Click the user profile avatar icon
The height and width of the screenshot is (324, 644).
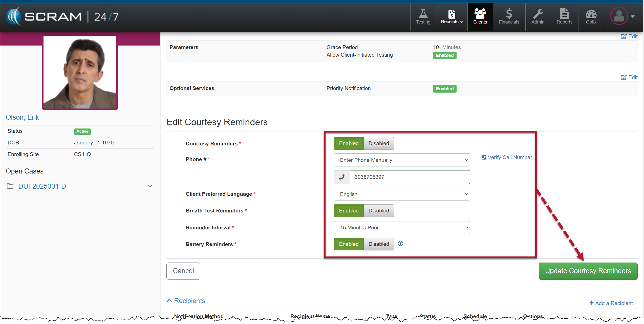(619, 16)
